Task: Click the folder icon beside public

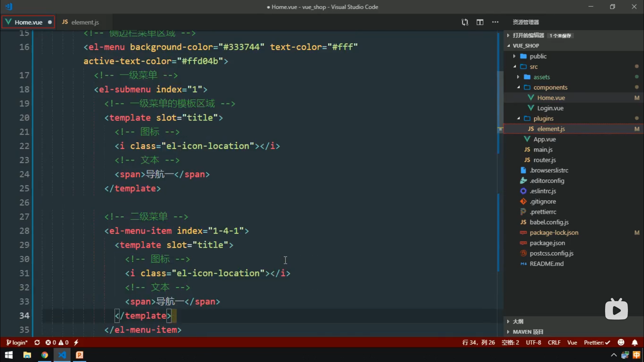Action: click(523, 56)
